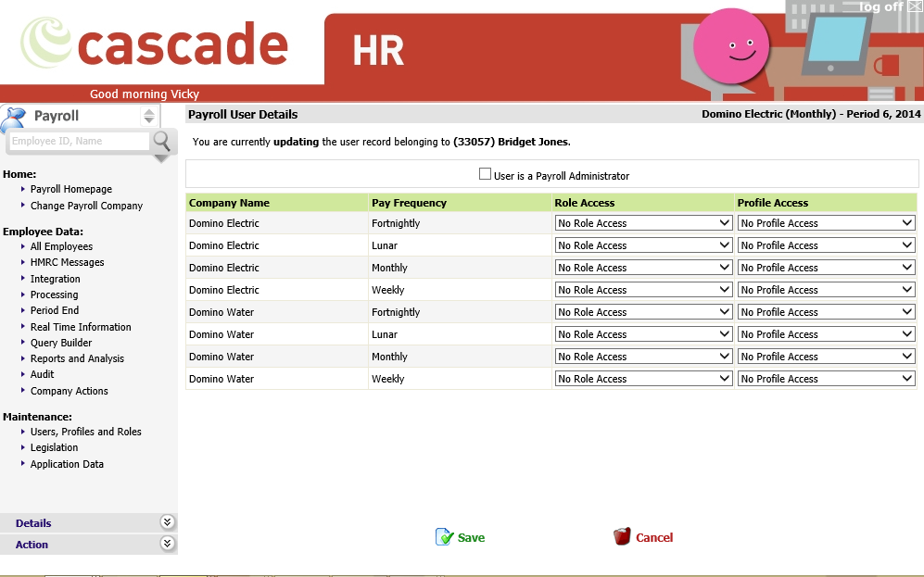Click the HR banner title
924x577 pixels.
tap(378, 51)
